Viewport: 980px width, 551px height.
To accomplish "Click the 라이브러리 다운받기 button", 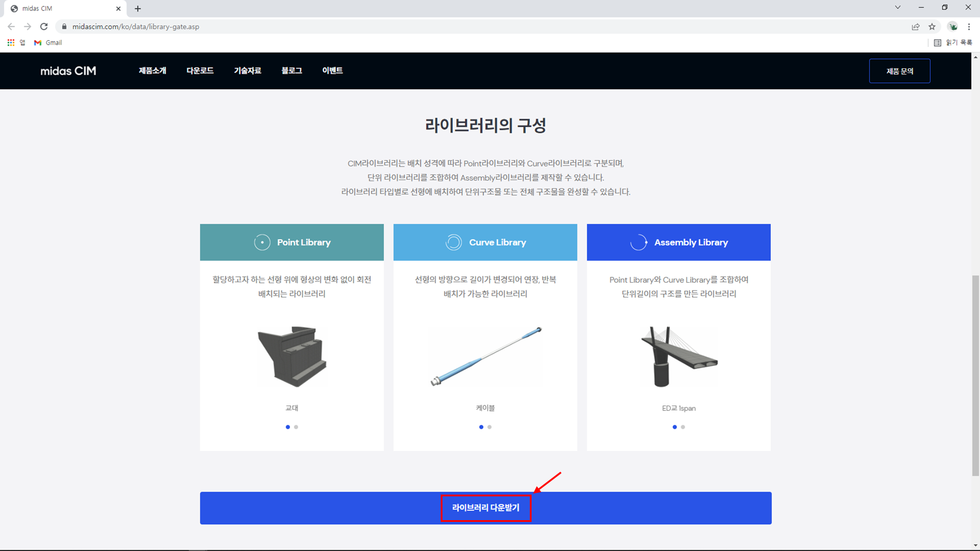I will pyautogui.click(x=485, y=508).
